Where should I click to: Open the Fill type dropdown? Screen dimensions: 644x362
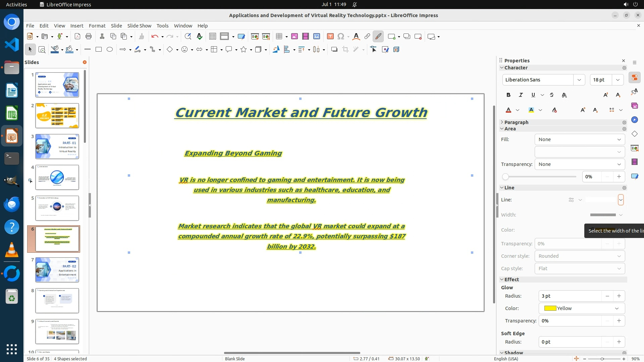580,139
